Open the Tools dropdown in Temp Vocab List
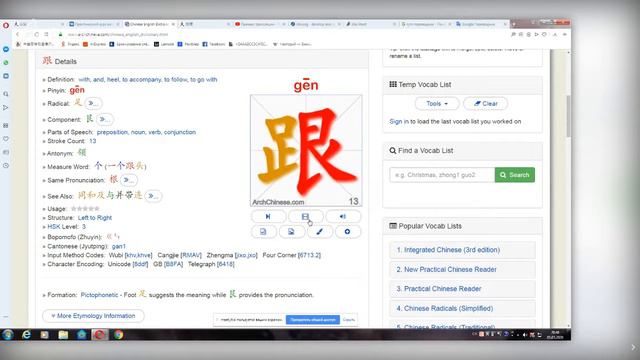640x360 pixels. point(437,104)
